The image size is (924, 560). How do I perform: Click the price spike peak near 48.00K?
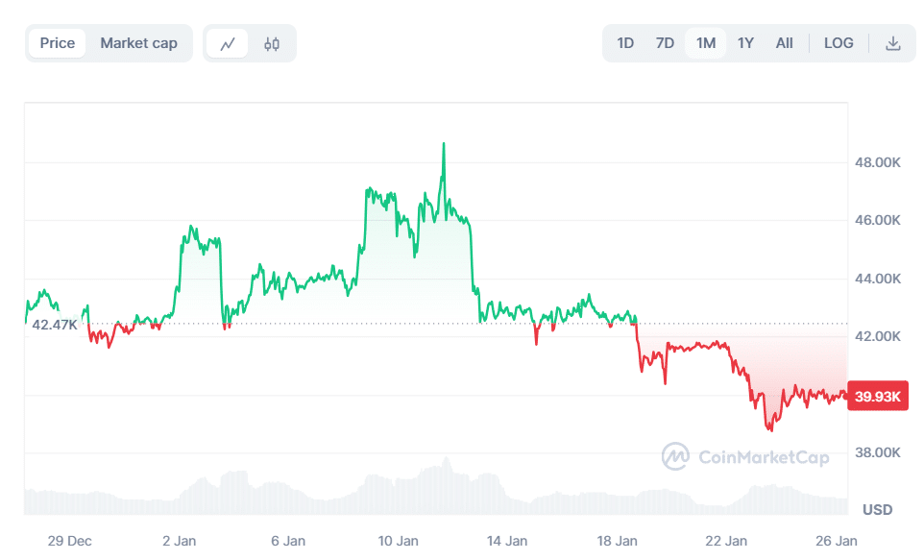[x=443, y=145]
